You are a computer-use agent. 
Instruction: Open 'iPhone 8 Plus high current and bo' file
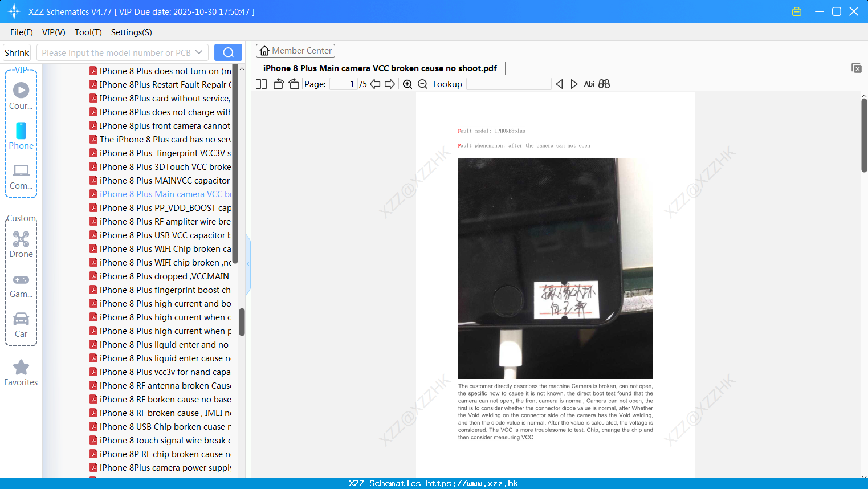coord(161,304)
